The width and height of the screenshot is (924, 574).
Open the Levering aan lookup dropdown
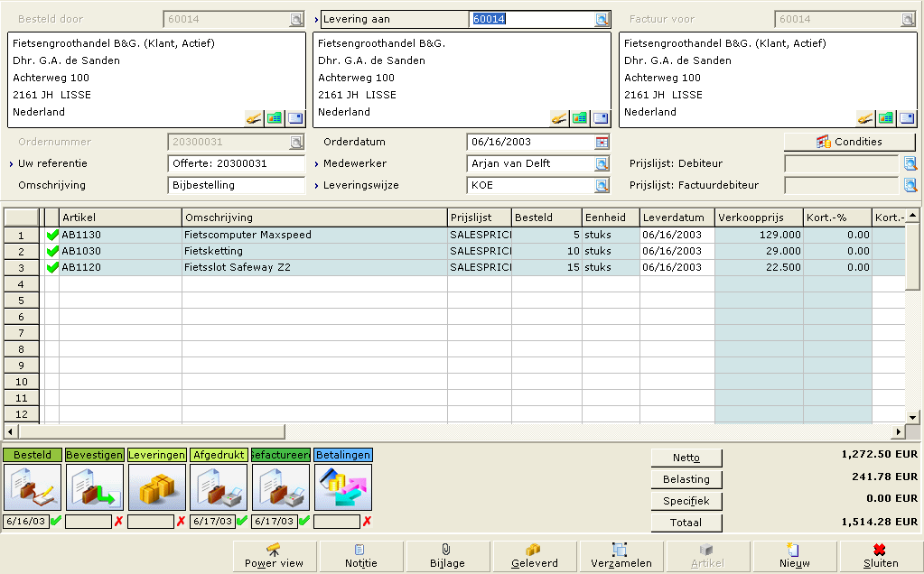click(x=602, y=19)
